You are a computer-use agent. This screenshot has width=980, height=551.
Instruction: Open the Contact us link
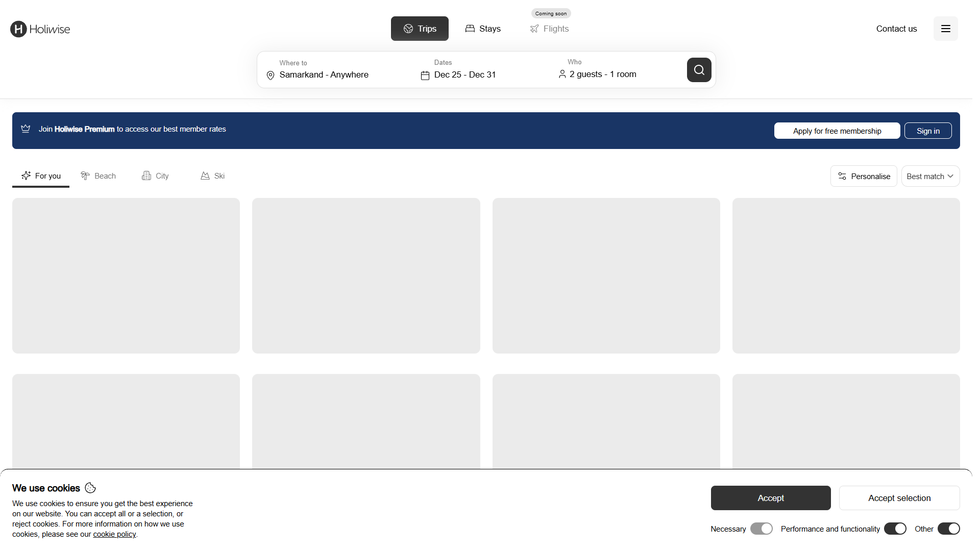click(x=896, y=29)
